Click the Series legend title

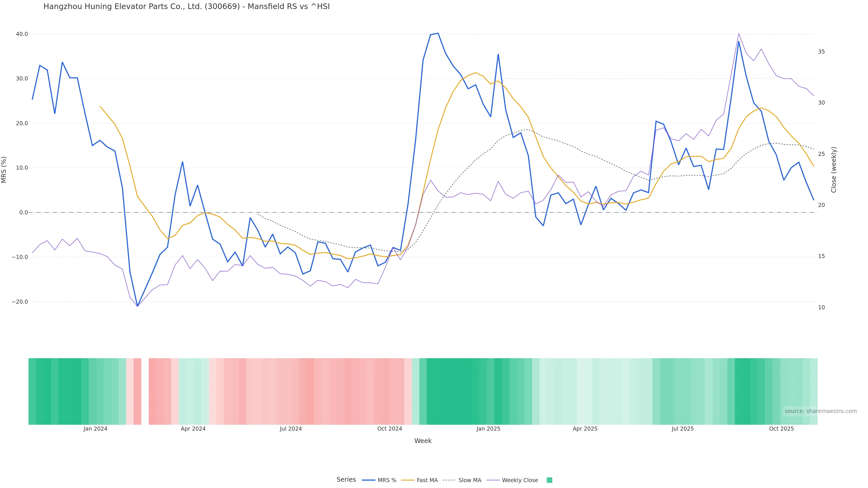click(346, 480)
